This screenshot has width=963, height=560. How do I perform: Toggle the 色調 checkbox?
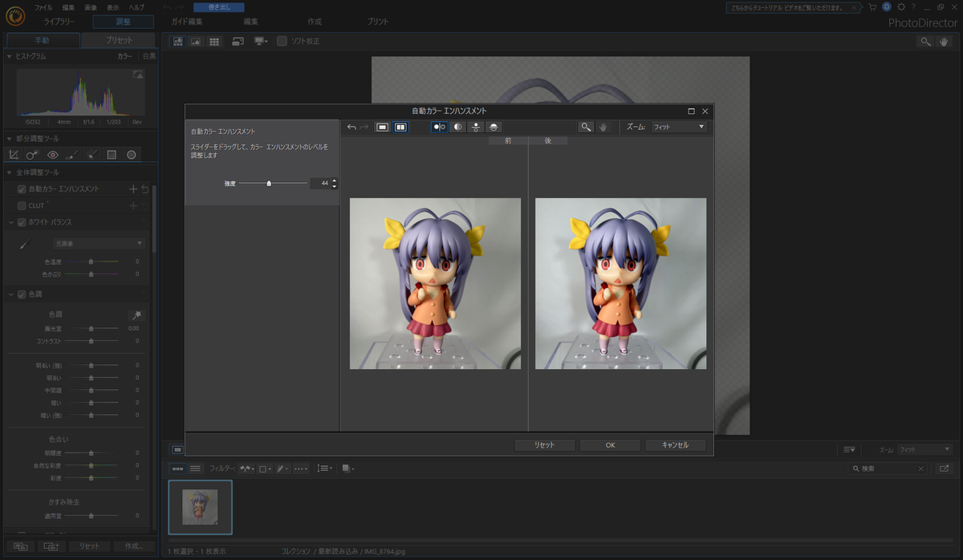(22, 294)
